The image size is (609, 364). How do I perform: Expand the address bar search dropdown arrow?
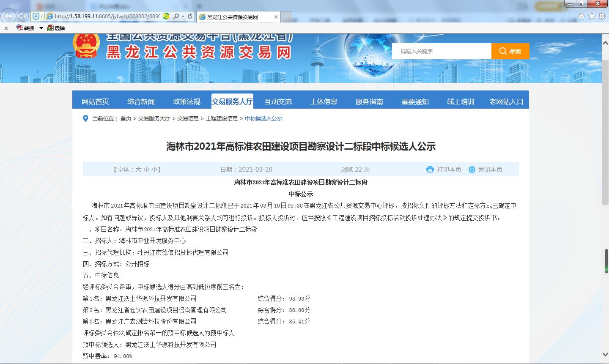tap(183, 16)
